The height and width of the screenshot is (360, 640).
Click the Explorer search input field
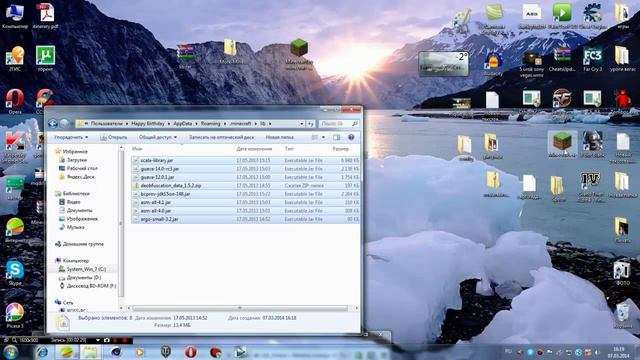[x=339, y=123]
